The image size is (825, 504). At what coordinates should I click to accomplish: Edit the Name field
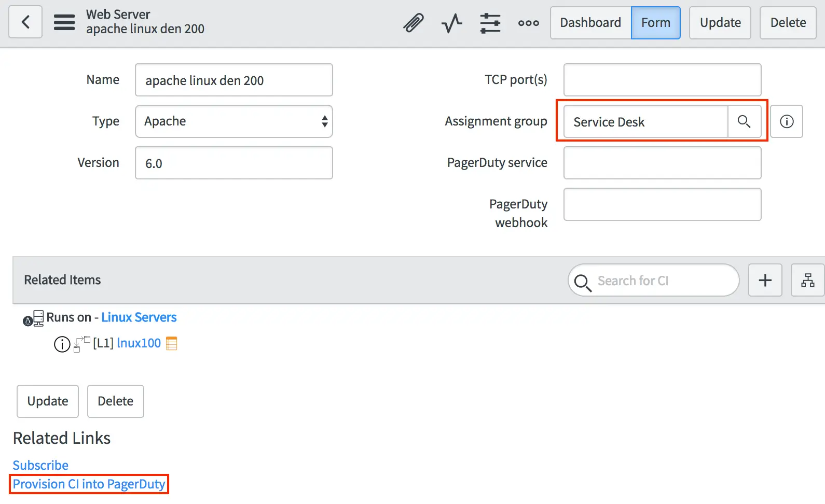click(234, 80)
